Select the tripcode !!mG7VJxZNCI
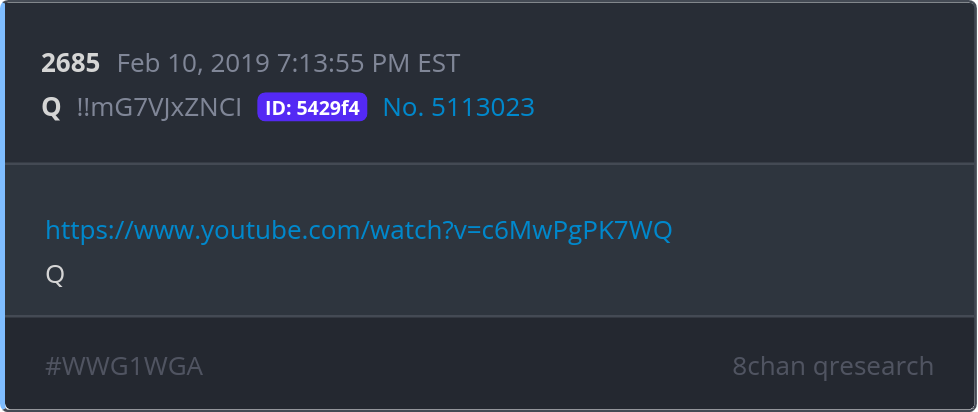 pyautogui.click(x=159, y=108)
